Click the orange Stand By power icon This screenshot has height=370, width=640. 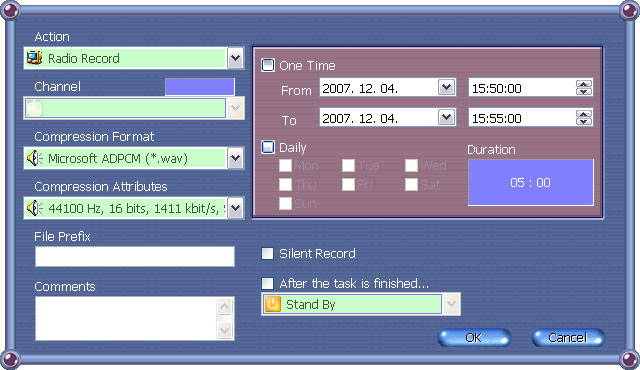coord(273,304)
